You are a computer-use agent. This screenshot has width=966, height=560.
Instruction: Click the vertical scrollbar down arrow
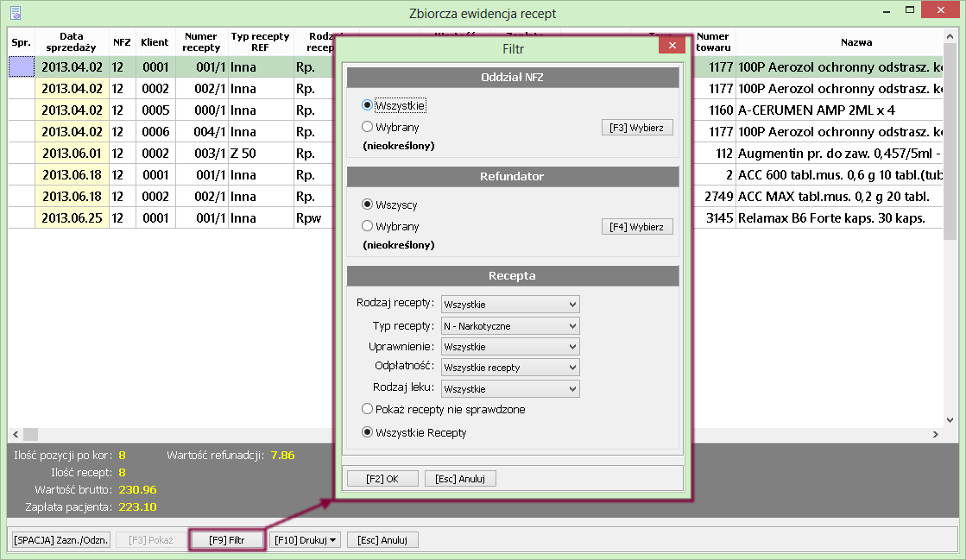(x=950, y=420)
